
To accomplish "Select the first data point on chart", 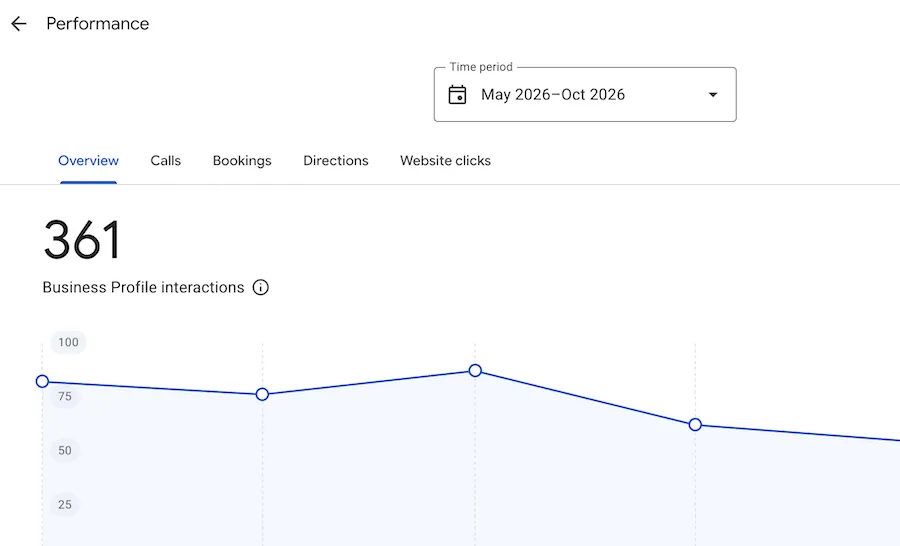I will (x=42, y=381).
